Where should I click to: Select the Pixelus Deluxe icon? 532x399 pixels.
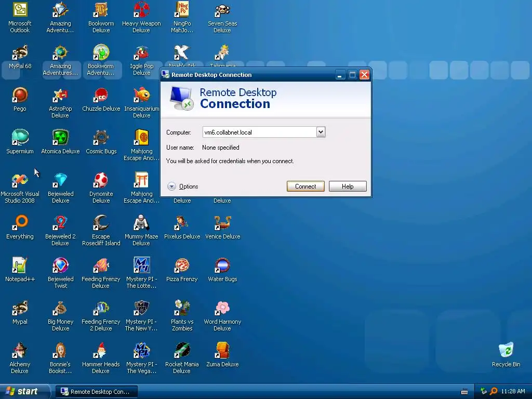pos(182,228)
